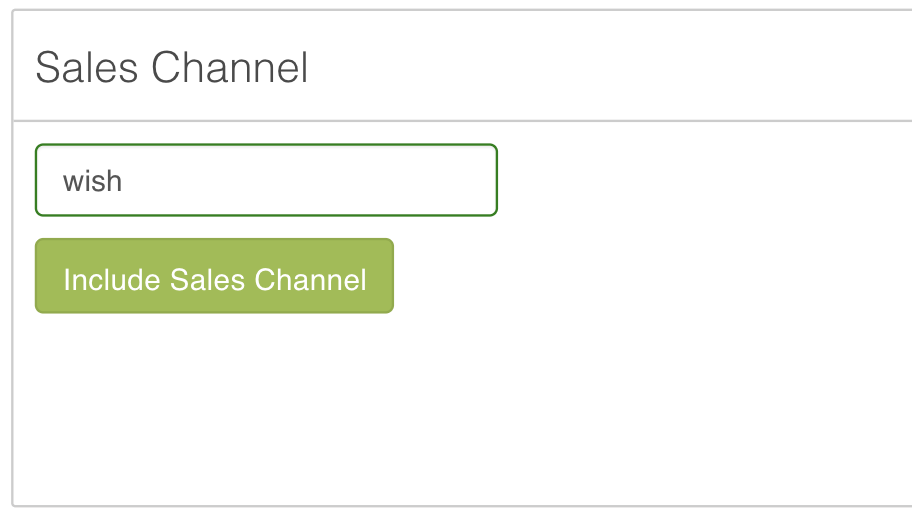Add the channel using Include Sales Channel
Viewport: 912px width, 526px height.
click(x=214, y=276)
